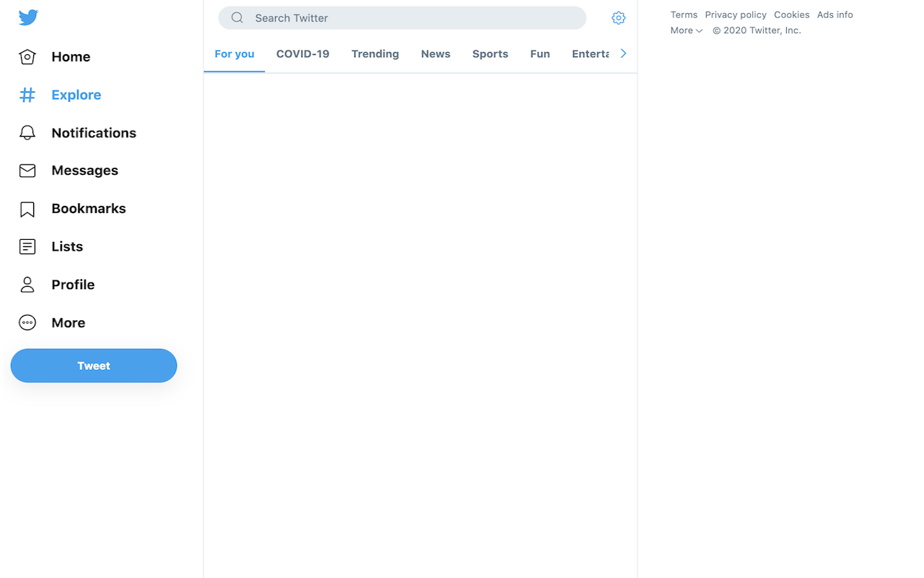The height and width of the screenshot is (578, 924).
Task: Click the blue Tweet button
Action: click(x=94, y=366)
